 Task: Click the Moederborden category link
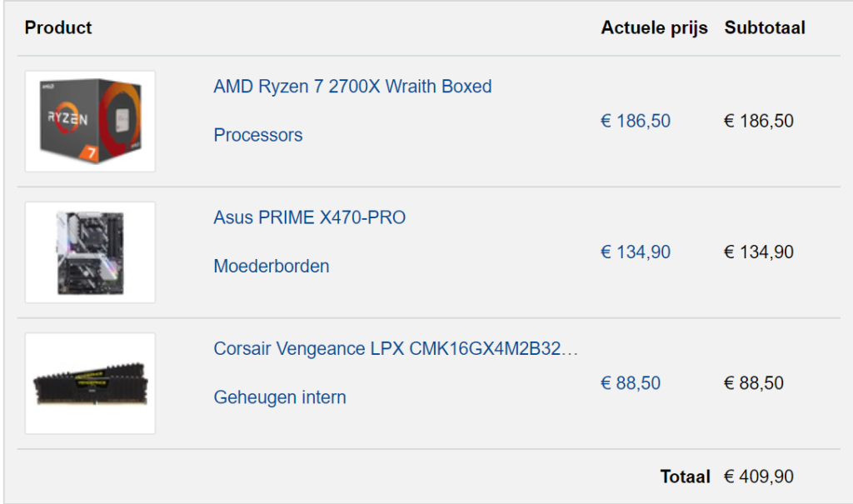(x=272, y=266)
